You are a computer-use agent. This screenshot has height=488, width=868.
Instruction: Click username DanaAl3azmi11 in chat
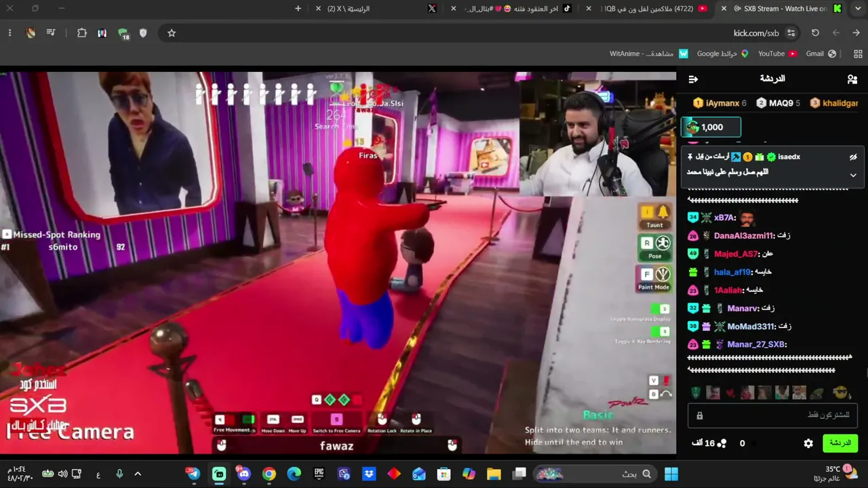[743, 236]
